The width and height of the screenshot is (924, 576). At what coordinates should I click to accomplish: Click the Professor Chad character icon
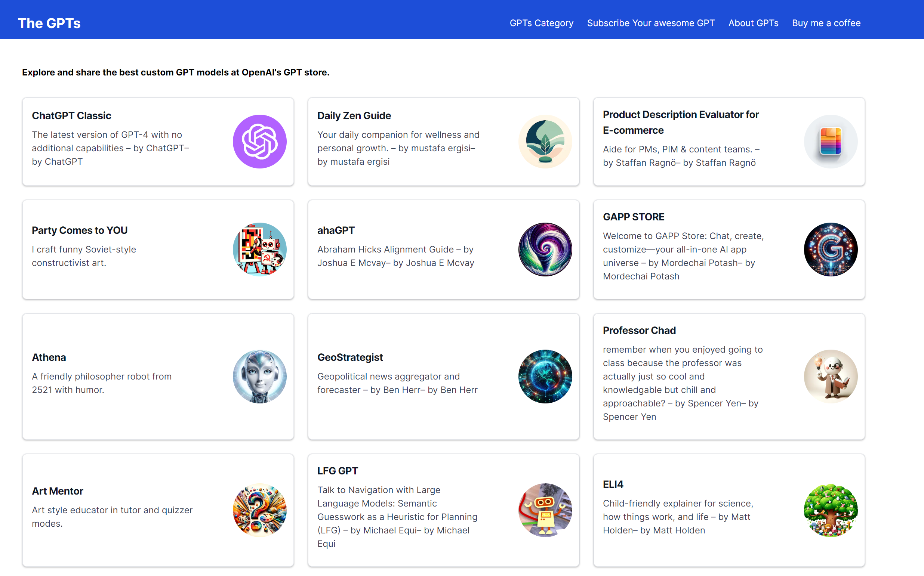coord(831,377)
